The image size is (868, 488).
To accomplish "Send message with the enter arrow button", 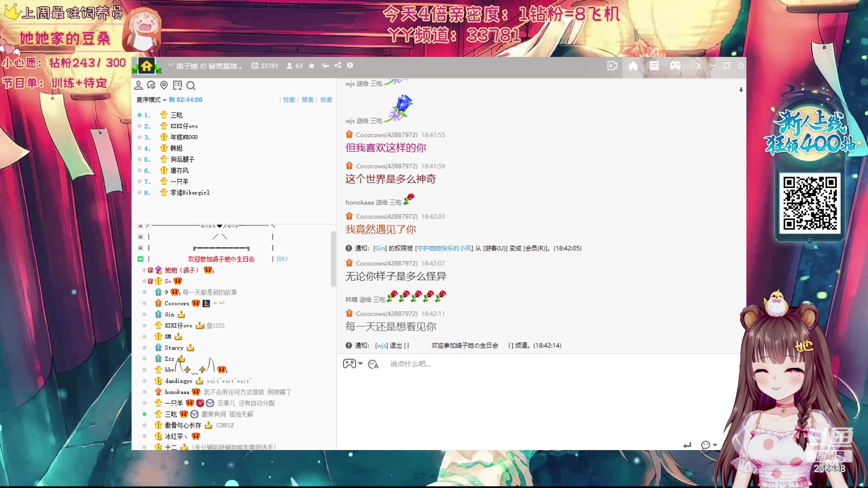I will pos(687,445).
